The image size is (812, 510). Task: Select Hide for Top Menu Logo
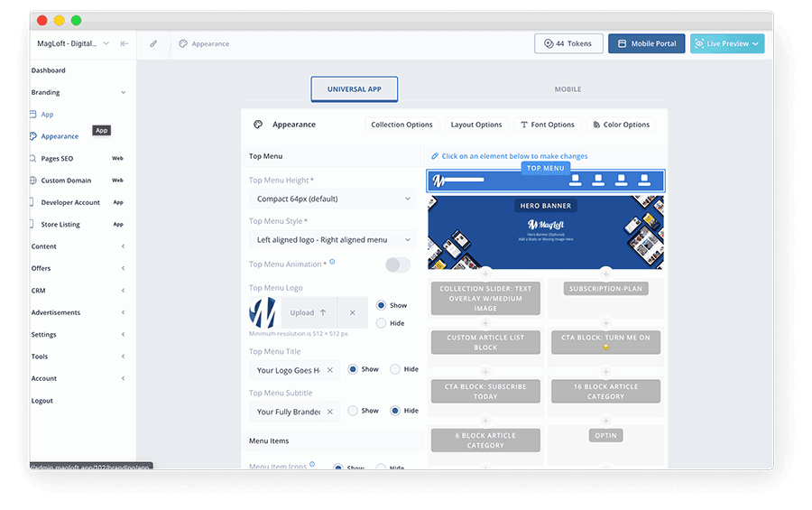(381, 323)
